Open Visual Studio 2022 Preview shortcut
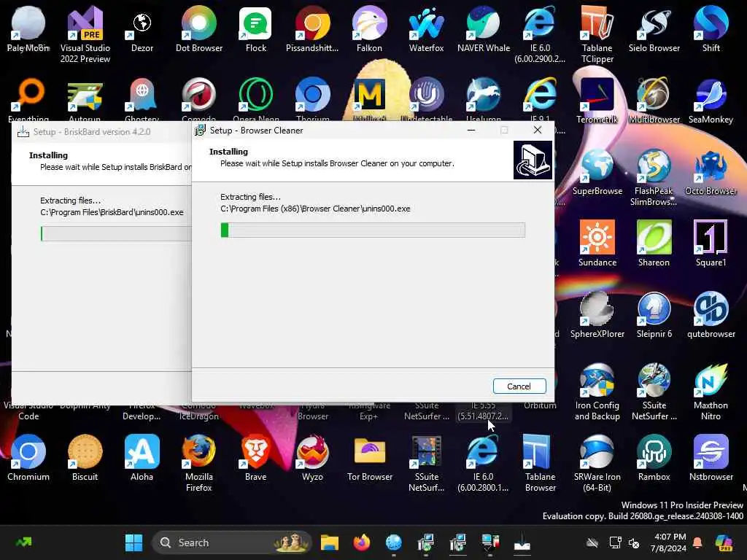This screenshot has height=560, width=747. click(x=85, y=35)
